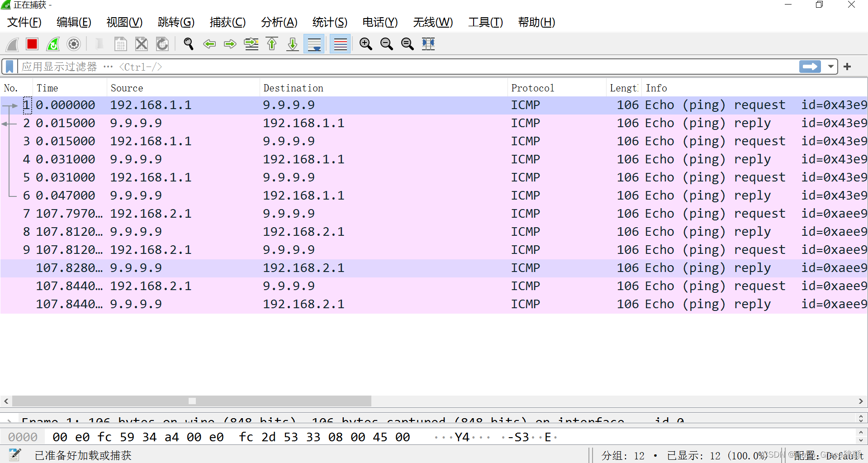Select packet 1 at time 0.000000
This screenshot has height=463, width=868.
(434, 105)
